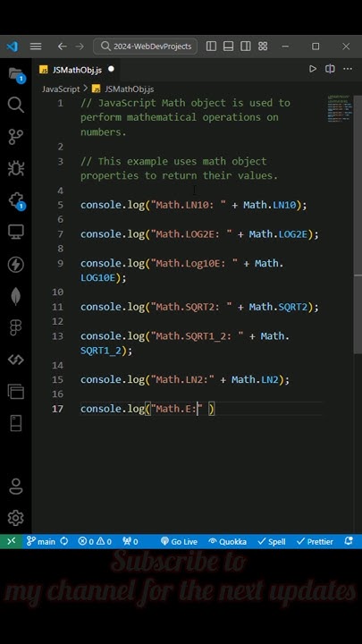Click line number 17 in gutter

pos(57,409)
